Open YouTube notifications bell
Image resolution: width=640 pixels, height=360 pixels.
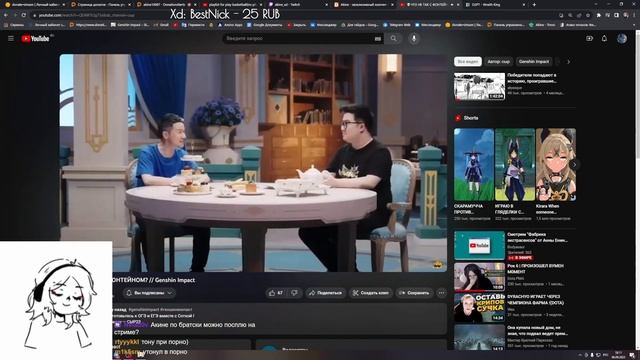point(604,38)
